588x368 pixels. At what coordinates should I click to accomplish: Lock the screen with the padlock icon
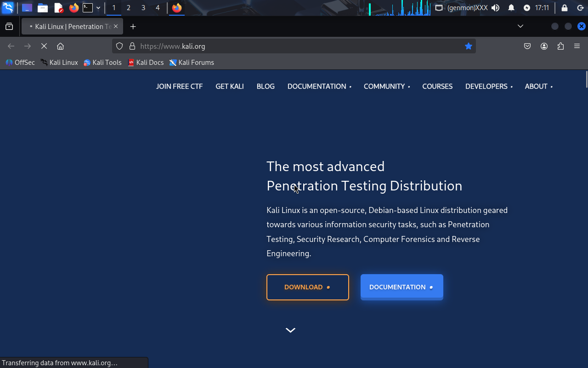pyautogui.click(x=565, y=8)
